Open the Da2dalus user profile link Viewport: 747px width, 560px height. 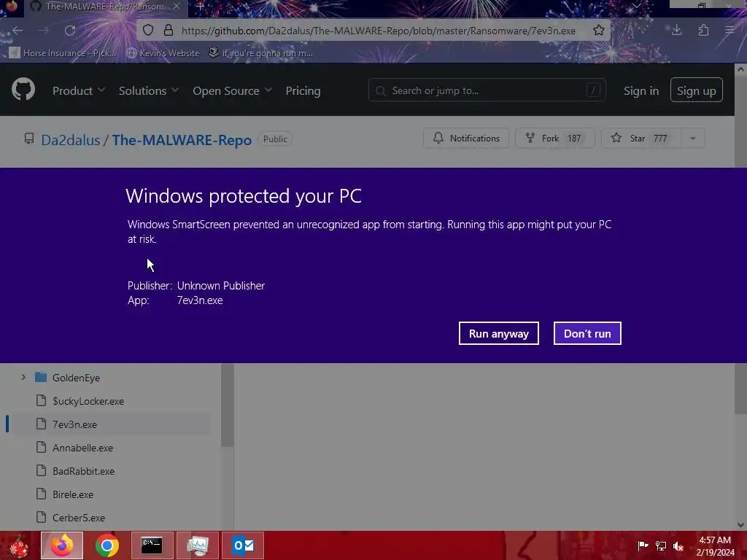pyautogui.click(x=71, y=140)
